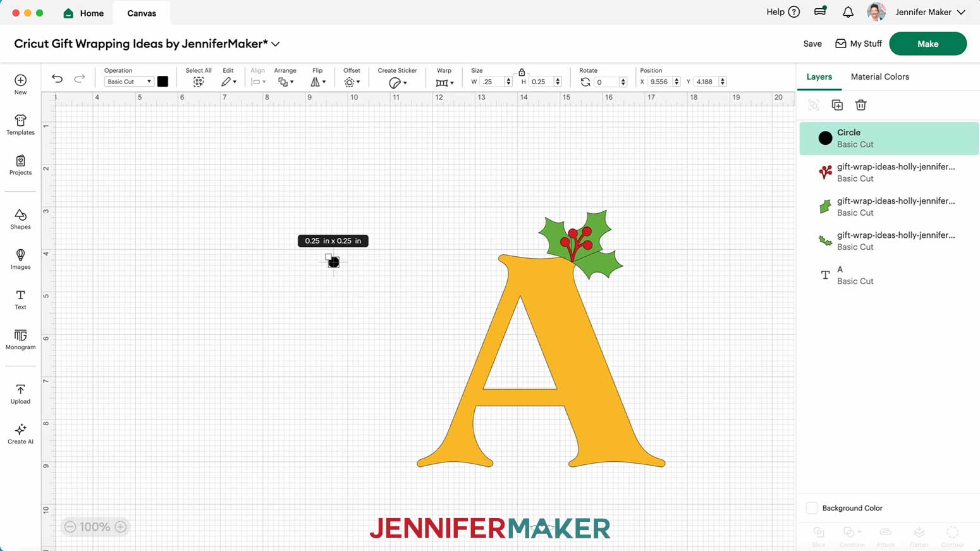Image resolution: width=980 pixels, height=551 pixels.
Task: Zoom in with the plus button
Action: [121, 527]
